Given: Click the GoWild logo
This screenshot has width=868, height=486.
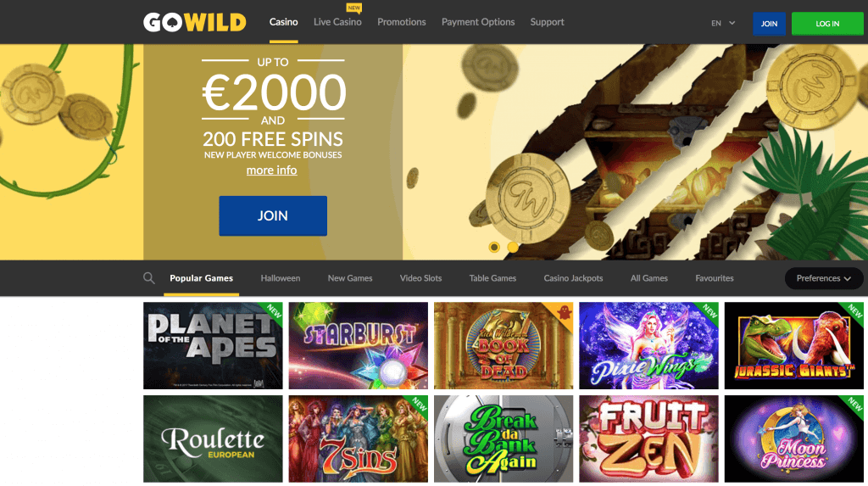Looking at the screenshot, I should pos(195,22).
